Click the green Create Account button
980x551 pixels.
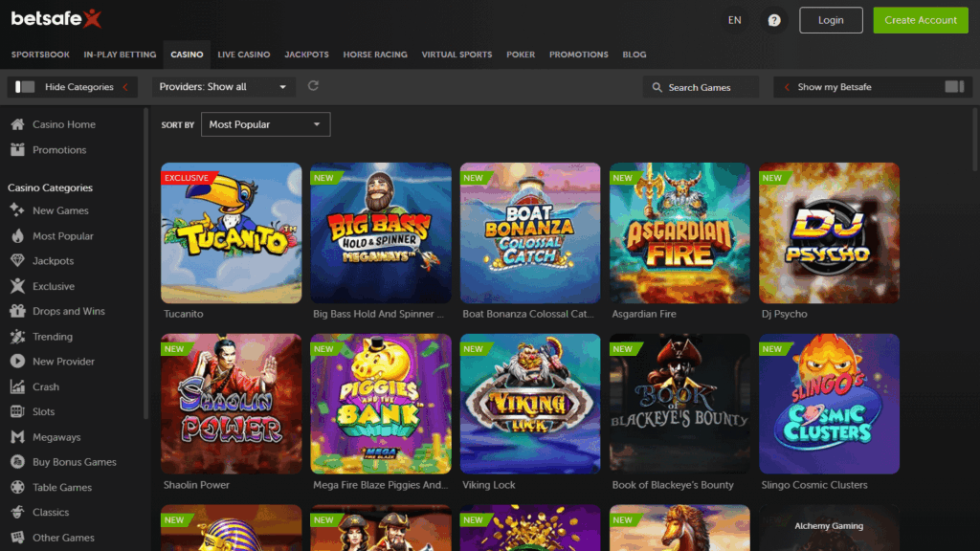(920, 20)
